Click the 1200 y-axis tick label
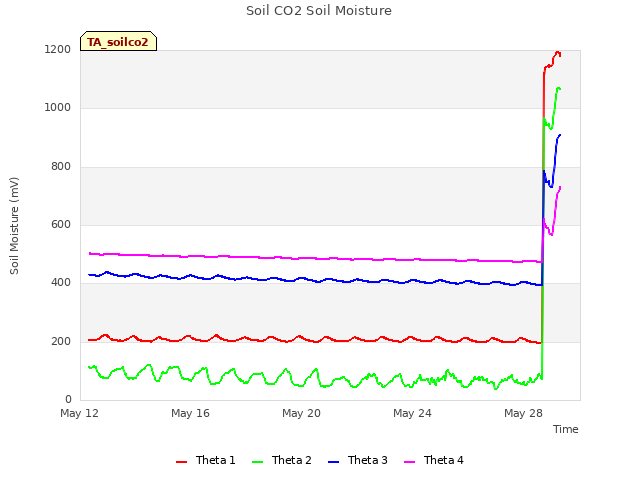 (x=58, y=49)
